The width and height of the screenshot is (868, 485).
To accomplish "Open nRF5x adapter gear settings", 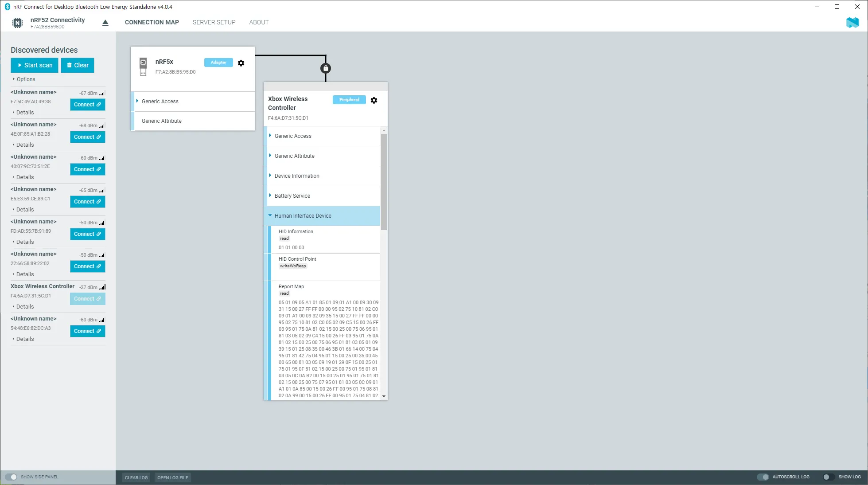I will (x=241, y=63).
